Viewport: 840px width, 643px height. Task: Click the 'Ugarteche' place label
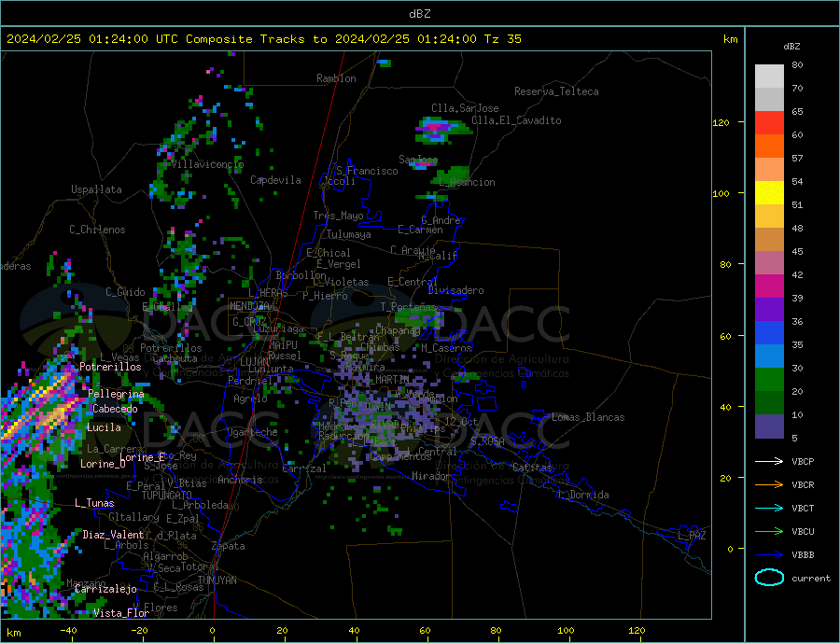[252, 432]
